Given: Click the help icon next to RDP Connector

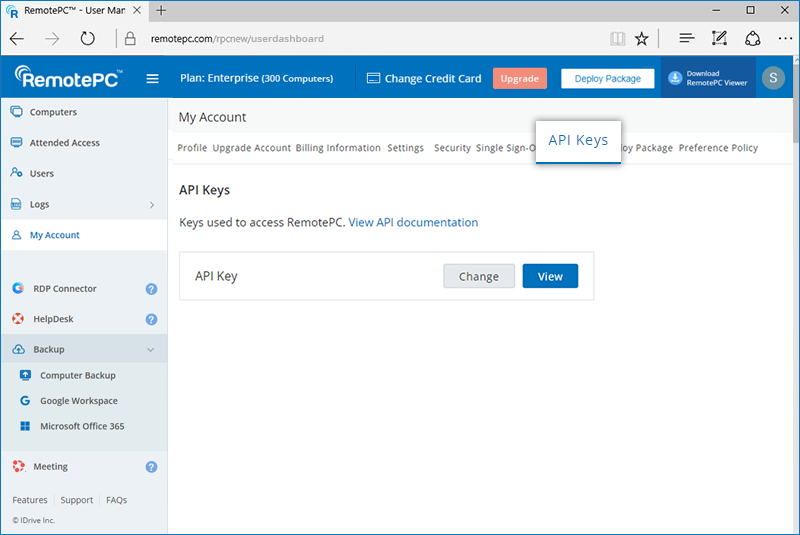Looking at the screenshot, I should (x=151, y=289).
